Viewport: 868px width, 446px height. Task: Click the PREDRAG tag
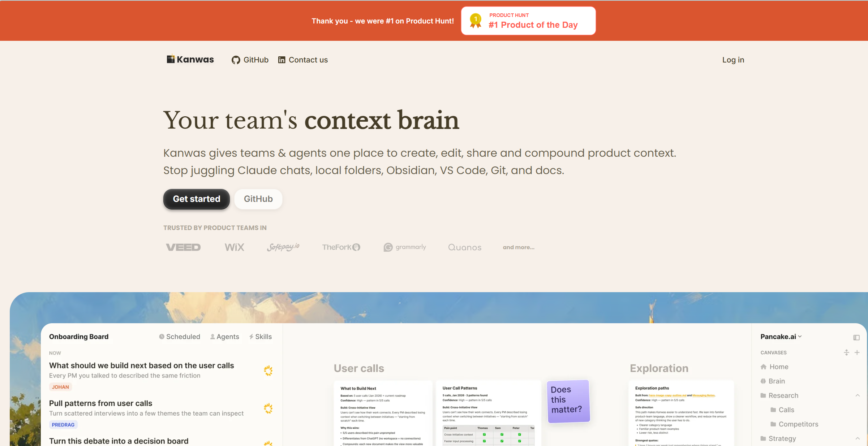pyautogui.click(x=63, y=425)
